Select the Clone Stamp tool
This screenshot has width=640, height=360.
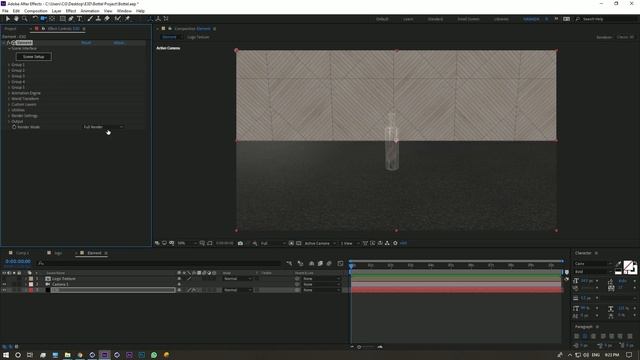(98, 19)
